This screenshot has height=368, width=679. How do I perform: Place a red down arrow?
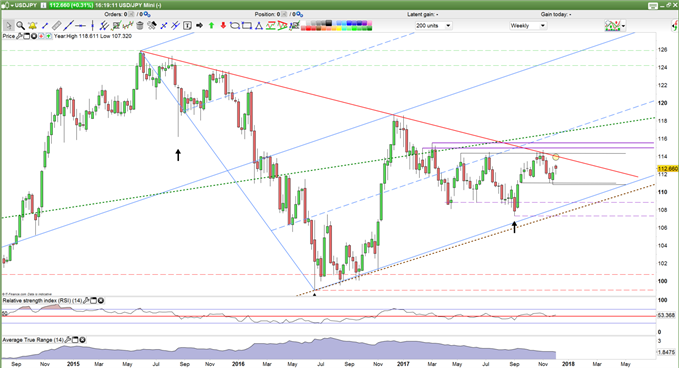click(223, 26)
